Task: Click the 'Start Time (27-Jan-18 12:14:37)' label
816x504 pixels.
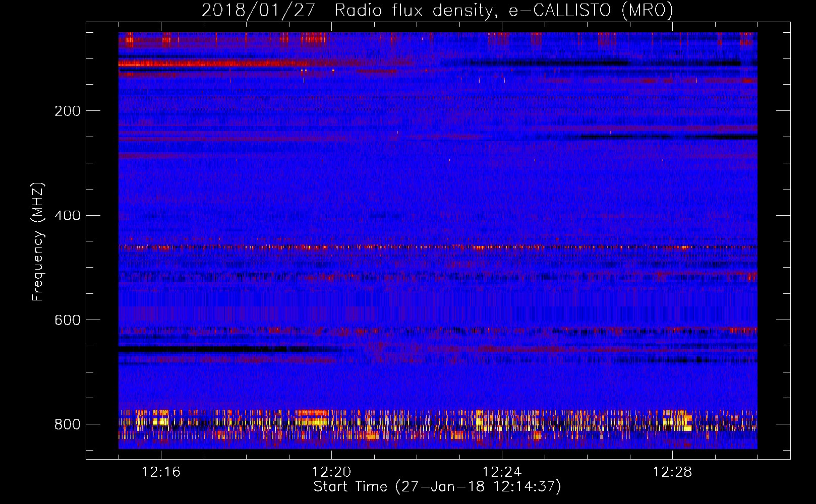Action: click(x=437, y=487)
